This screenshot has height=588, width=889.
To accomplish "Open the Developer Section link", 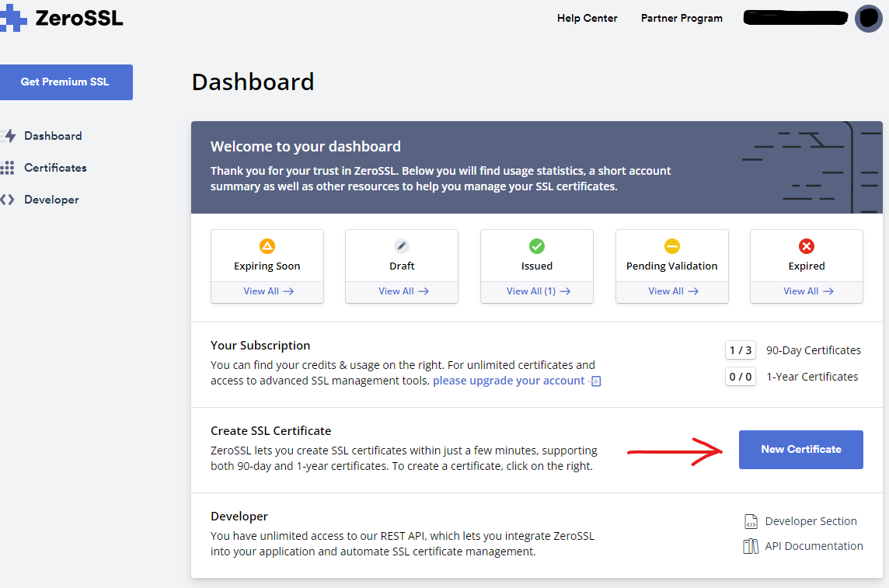I will [811, 521].
